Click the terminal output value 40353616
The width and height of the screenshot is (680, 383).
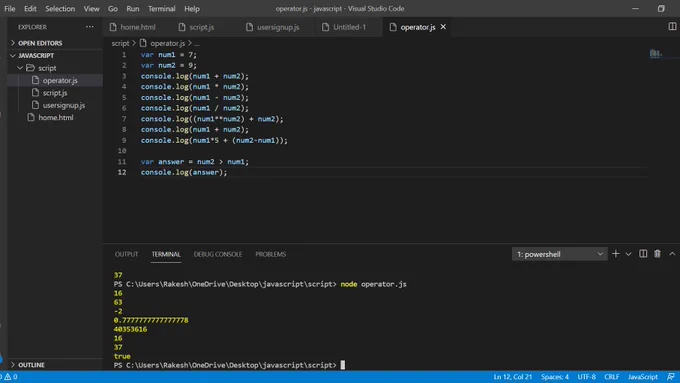point(130,329)
